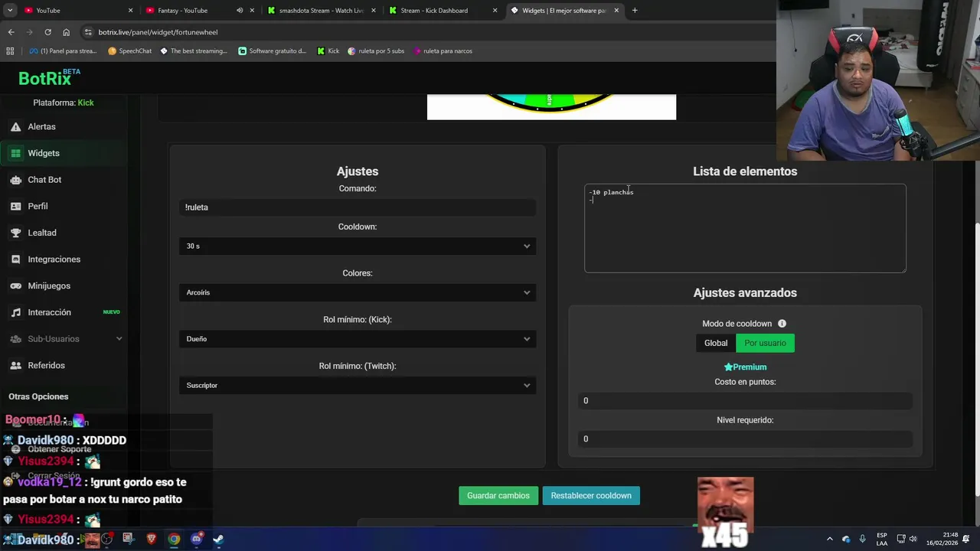Open Rol mínimo (Kick) dropdown Dueño
Viewport: 980px width, 551px height.
click(x=358, y=339)
